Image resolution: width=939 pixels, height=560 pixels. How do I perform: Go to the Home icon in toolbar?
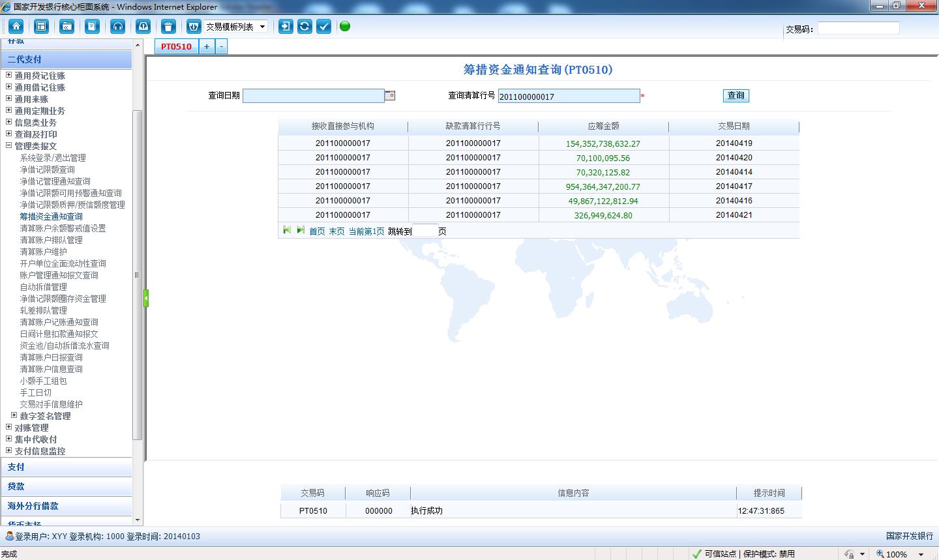point(16,26)
